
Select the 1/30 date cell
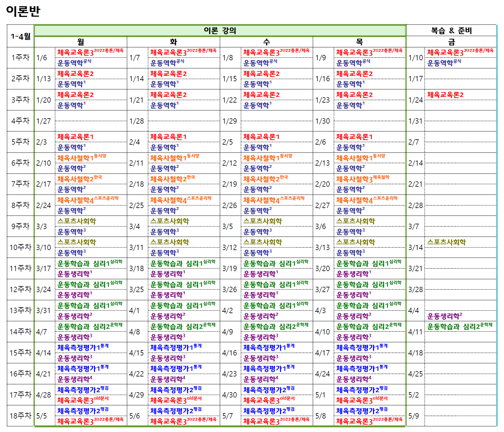[x=323, y=121]
